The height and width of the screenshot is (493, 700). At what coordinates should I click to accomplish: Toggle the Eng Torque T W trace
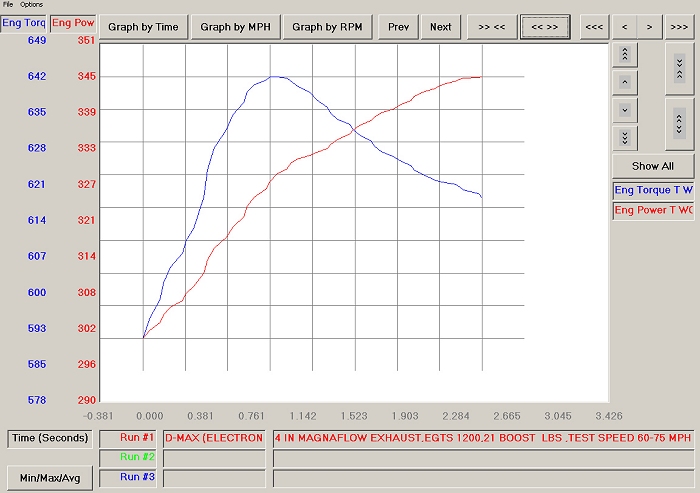pyautogui.click(x=654, y=190)
